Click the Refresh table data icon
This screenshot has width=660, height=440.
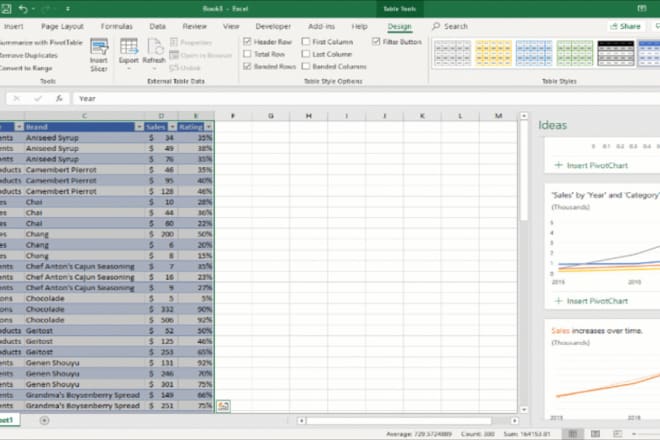coord(154,47)
